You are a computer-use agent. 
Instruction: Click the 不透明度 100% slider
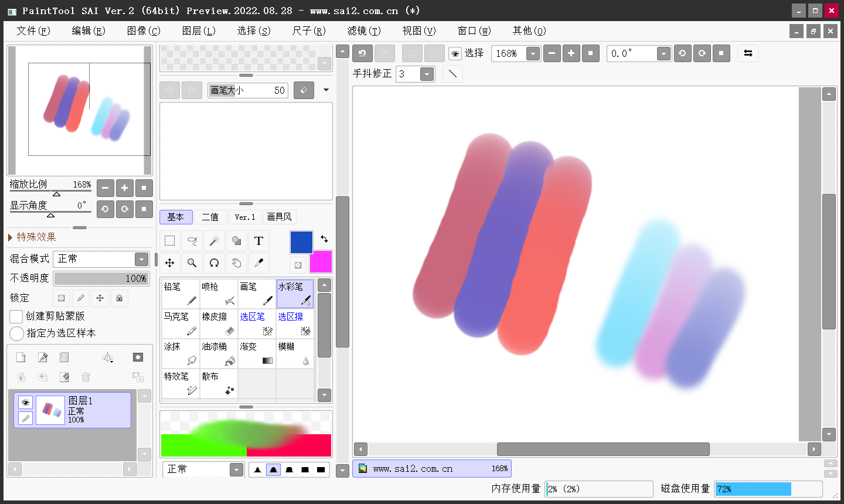pyautogui.click(x=101, y=278)
